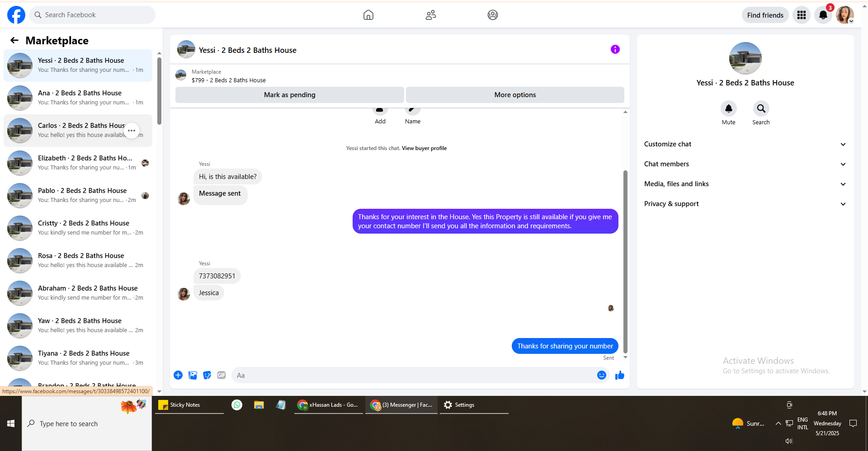This screenshot has height=451, width=868.
Task: Choose a sticker in the composer
Action: (207, 375)
